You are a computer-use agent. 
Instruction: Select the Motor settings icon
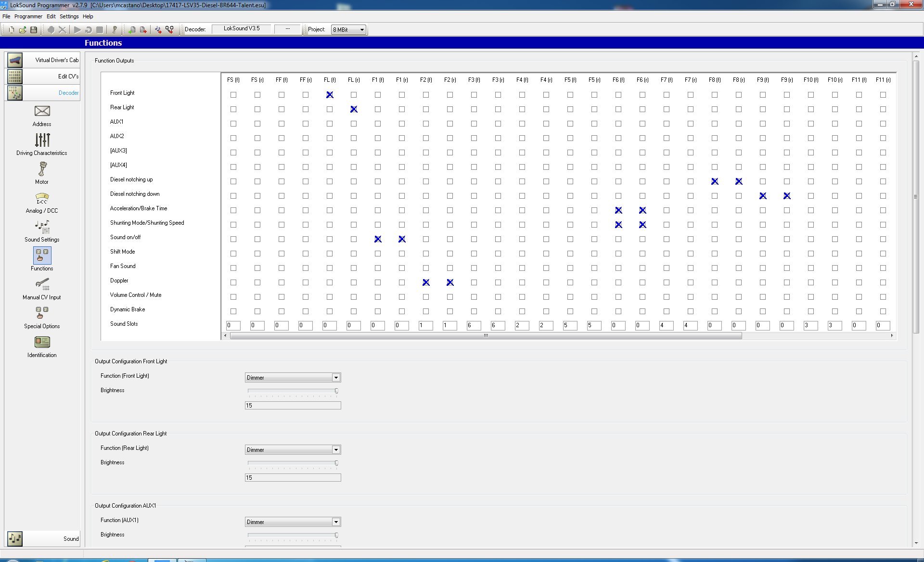point(42,173)
